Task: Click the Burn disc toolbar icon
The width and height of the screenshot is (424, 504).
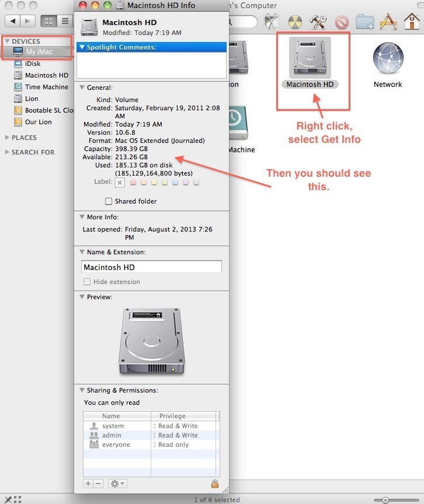Action: point(295,22)
